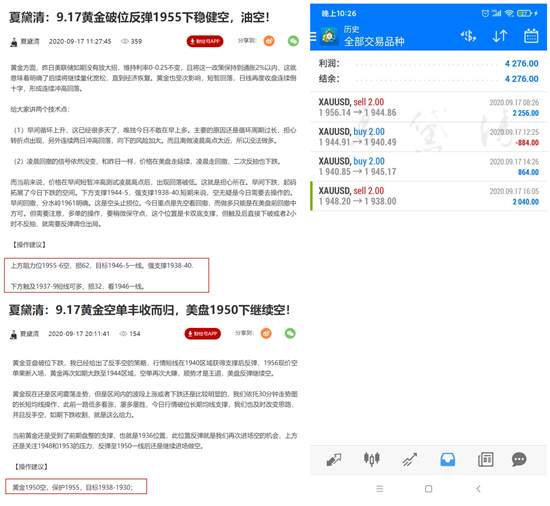Switch to Quotes tab in bottom bar
Viewport: 550px width, 506px height.
point(334,459)
